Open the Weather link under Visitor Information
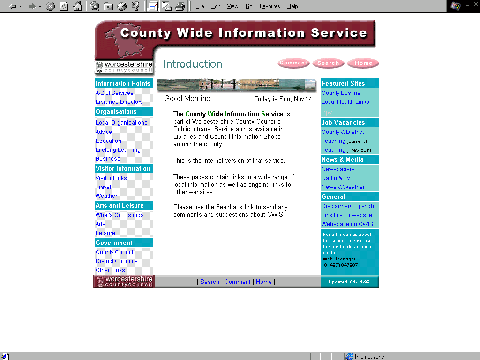This screenshot has height=360, width=480. (x=106, y=196)
